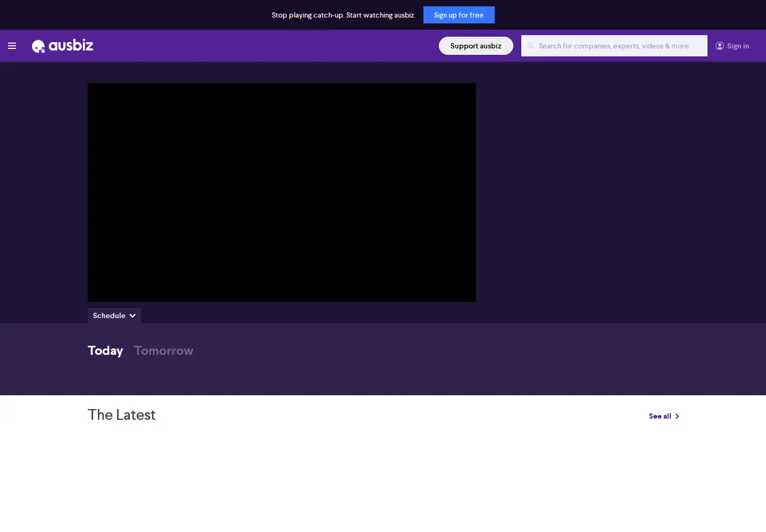
Task: Click the ausbiz logo
Action: (63, 46)
